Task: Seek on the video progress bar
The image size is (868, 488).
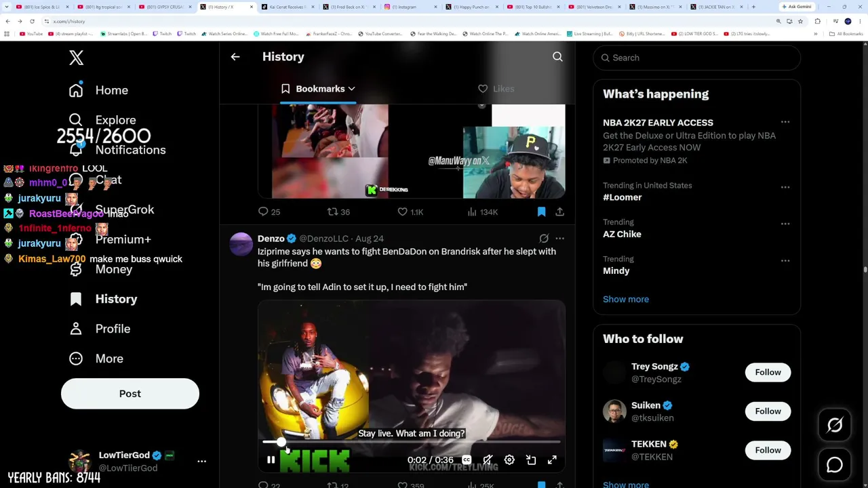Action: [411, 442]
